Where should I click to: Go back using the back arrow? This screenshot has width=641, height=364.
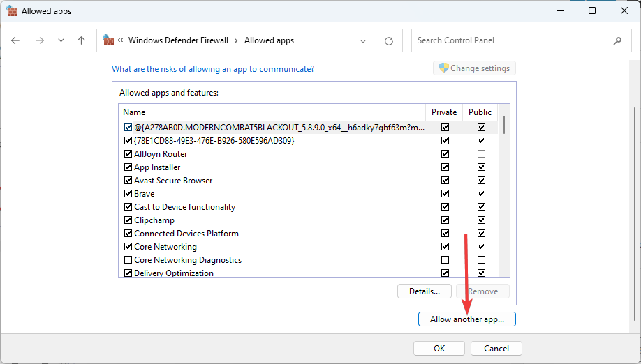(x=15, y=40)
